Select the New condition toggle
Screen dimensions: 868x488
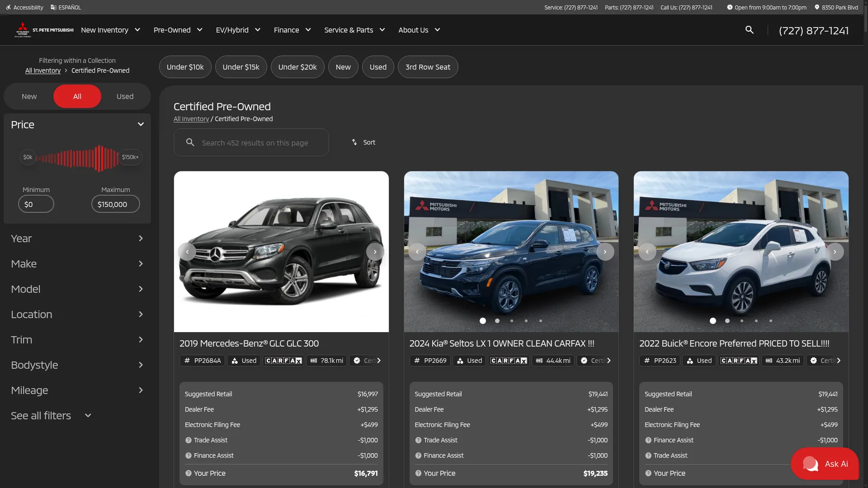coord(29,96)
